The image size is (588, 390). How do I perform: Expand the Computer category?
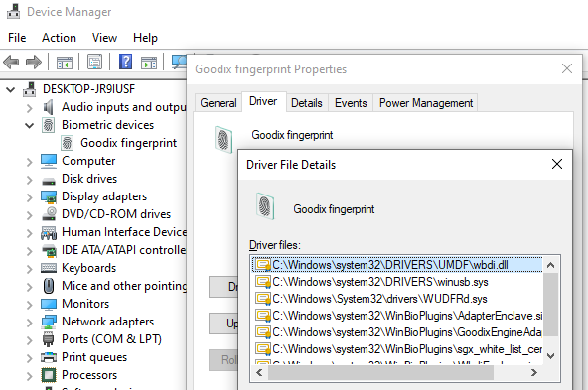pyautogui.click(x=29, y=162)
